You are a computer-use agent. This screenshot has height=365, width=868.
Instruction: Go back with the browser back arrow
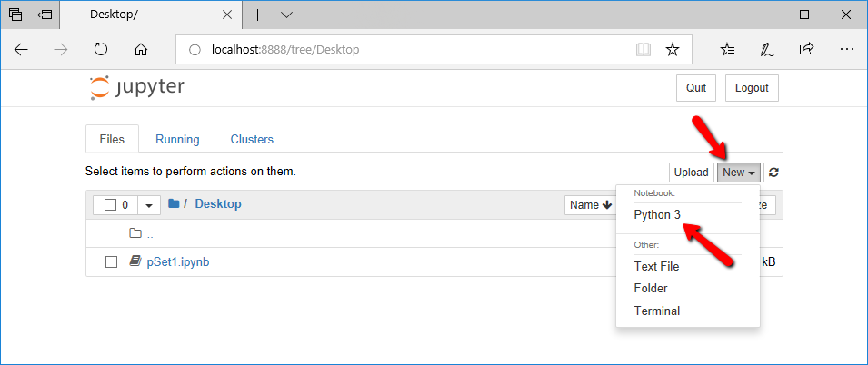click(x=21, y=50)
